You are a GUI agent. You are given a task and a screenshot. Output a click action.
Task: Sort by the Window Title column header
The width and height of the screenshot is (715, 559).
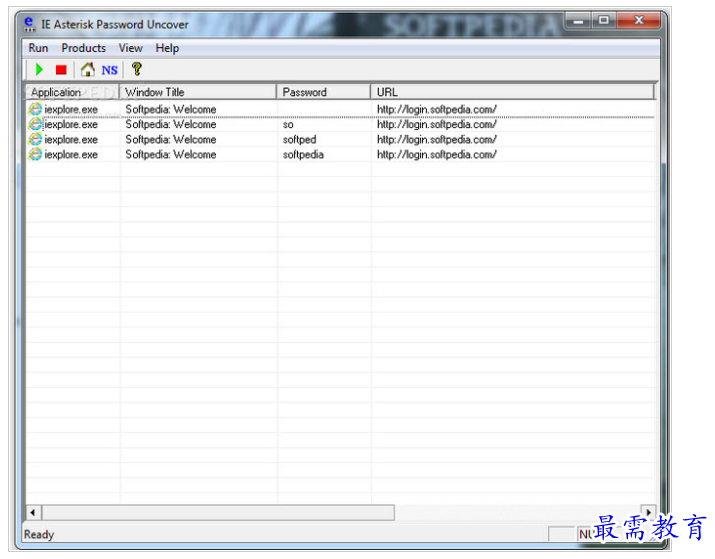point(198,92)
